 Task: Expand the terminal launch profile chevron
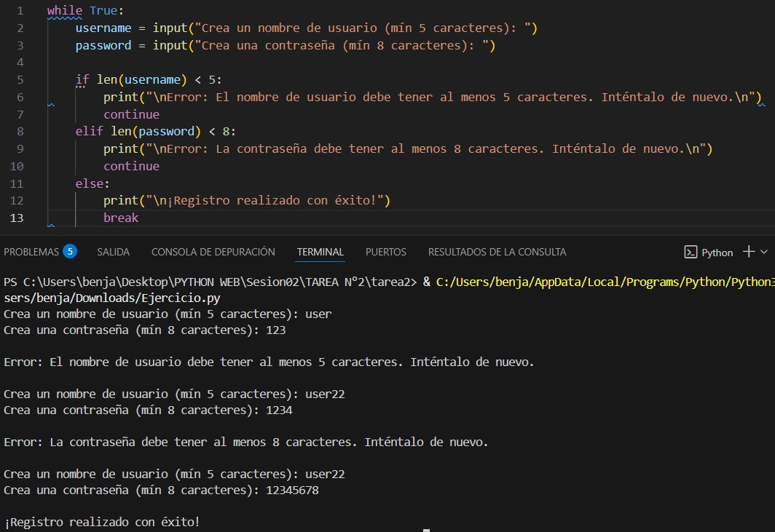pyautogui.click(x=764, y=252)
